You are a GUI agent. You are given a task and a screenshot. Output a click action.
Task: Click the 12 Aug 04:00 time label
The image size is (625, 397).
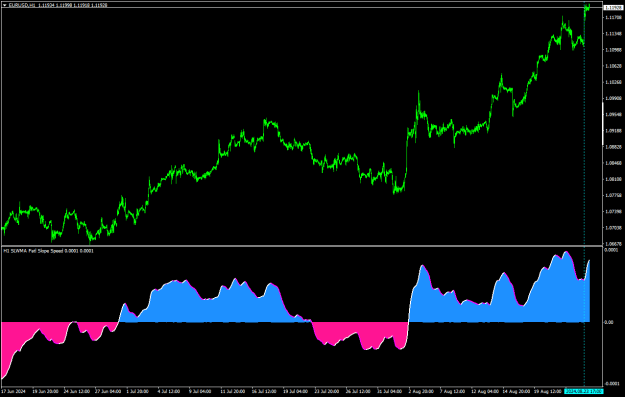[x=485, y=391]
